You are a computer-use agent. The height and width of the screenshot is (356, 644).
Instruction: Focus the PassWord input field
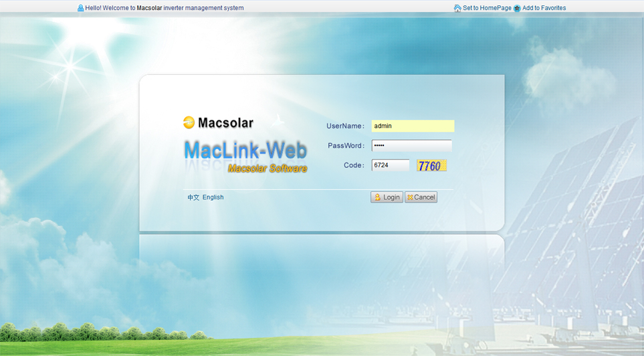pyautogui.click(x=411, y=145)
